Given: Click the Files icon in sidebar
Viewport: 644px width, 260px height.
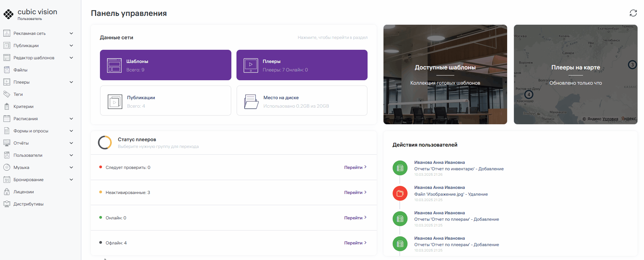Looking at the screenshot, I should click(7, 70).
